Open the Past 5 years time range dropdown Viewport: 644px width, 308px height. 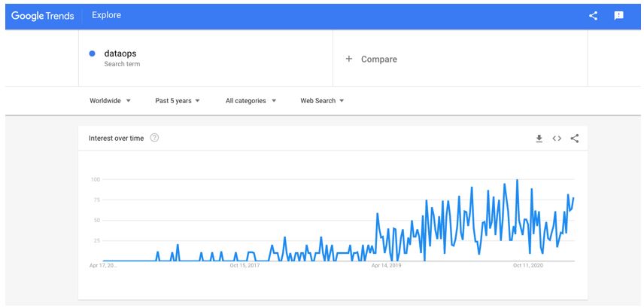(x=178, y=101)
